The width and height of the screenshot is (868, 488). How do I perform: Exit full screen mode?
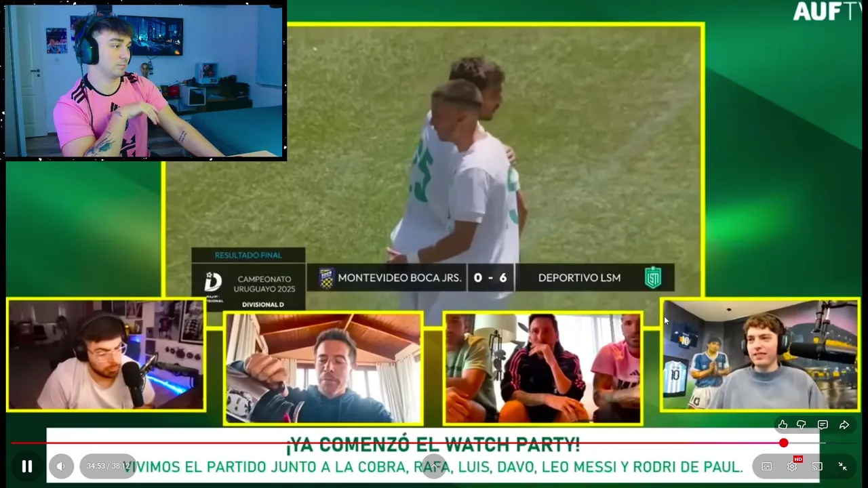pyautogui.click(x=842, y=466)
